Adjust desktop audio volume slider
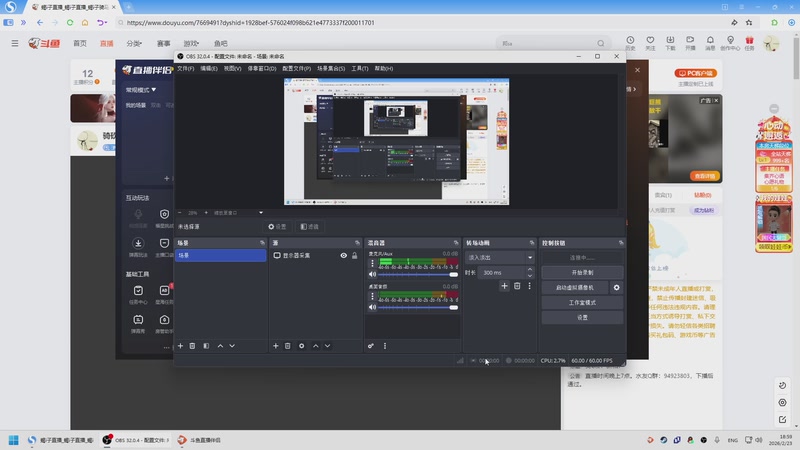The width and height of the screenshot is (800, 450). click(417, 307)
